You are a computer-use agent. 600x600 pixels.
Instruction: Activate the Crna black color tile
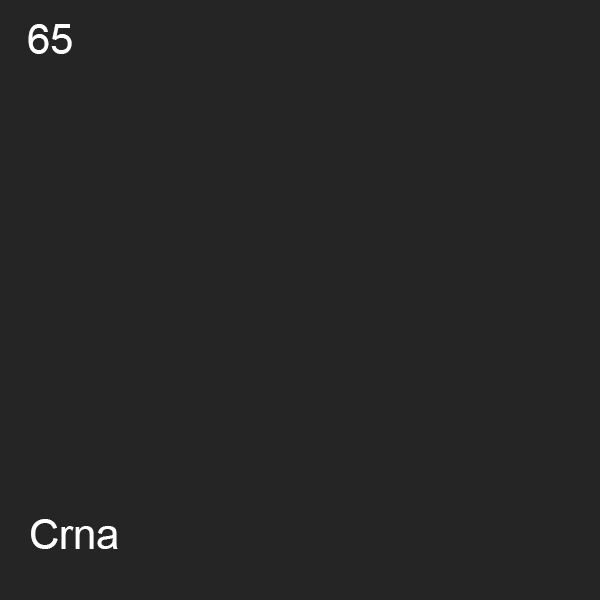(x=300, y=300)
